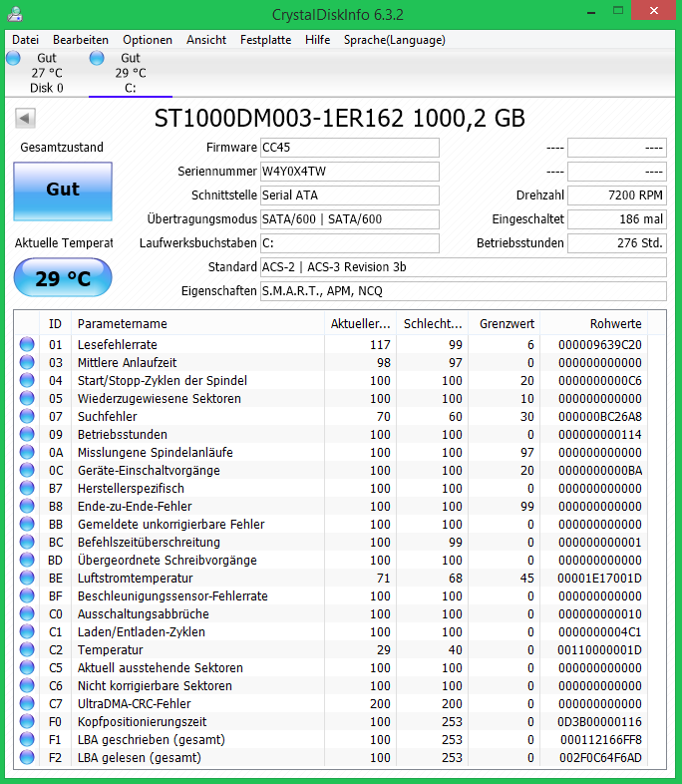Click the Standard field ACS-2 | ACS-3
This screenshot has height=784, width=682.
[x=464, y=267]
